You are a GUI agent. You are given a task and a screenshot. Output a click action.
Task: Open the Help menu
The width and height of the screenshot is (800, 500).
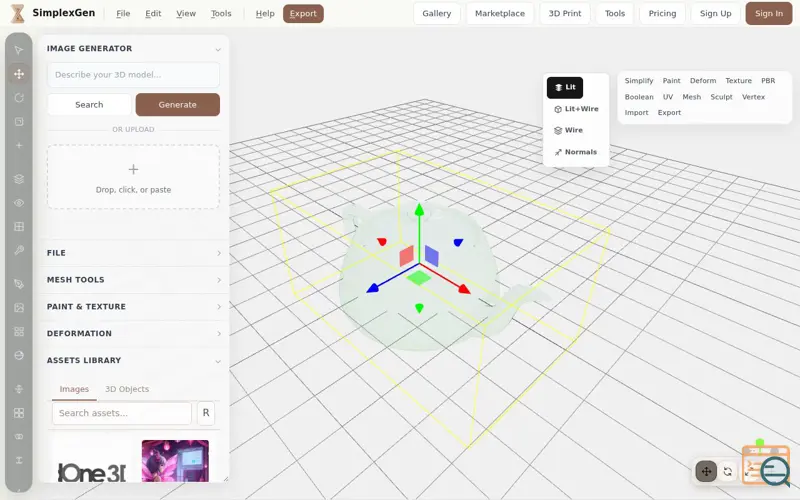point(265,14)
